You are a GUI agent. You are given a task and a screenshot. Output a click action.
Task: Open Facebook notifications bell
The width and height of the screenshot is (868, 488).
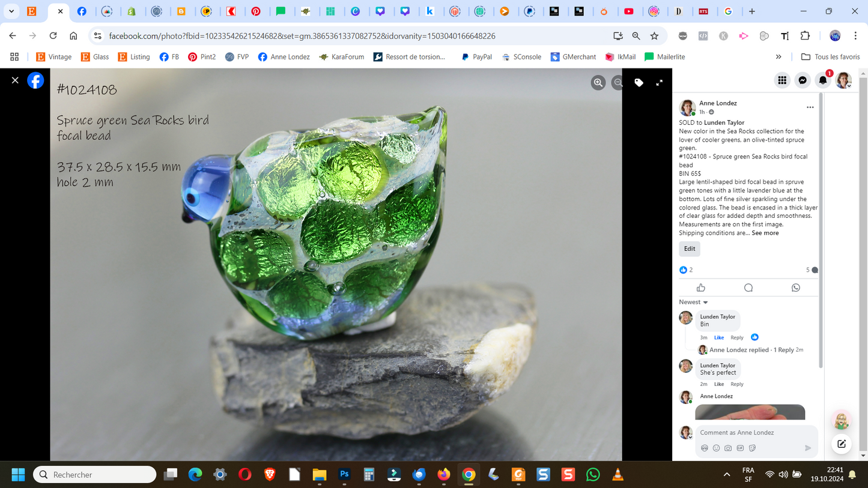click(823, 80)
